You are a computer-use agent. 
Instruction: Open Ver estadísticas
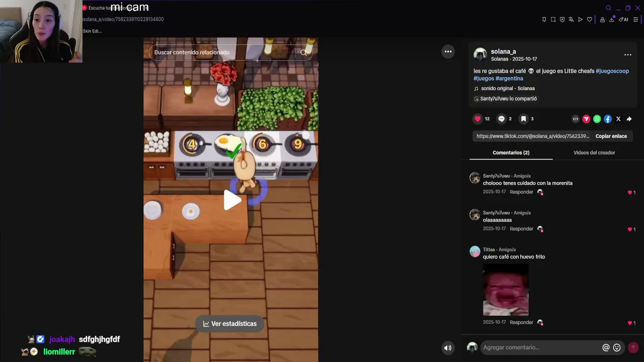[x=230, y=324]
